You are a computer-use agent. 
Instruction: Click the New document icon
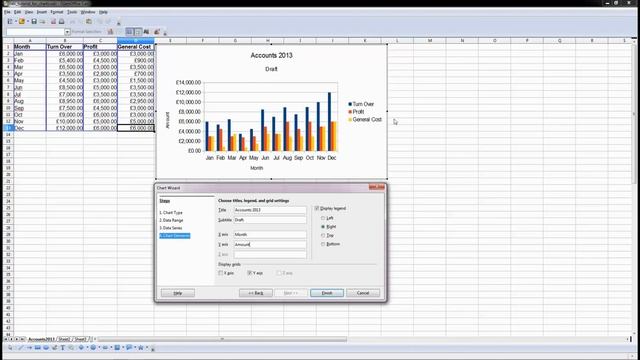[x=10, y=21]
